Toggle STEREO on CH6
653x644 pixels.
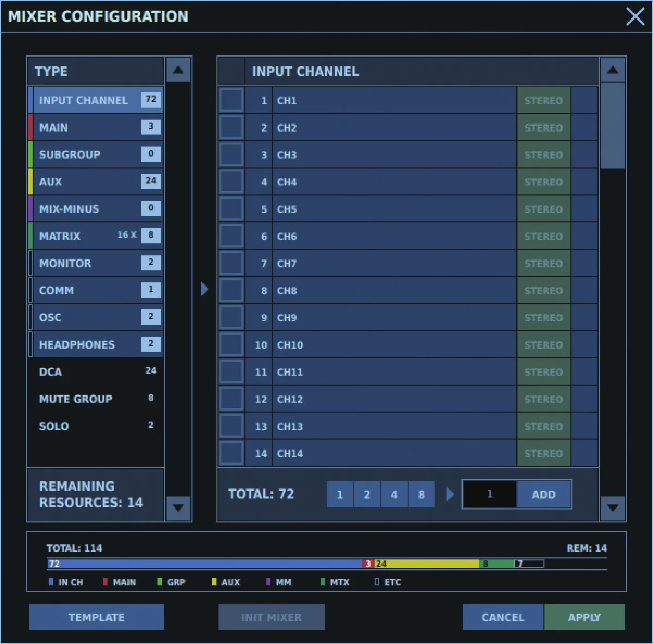pos(544,237)
